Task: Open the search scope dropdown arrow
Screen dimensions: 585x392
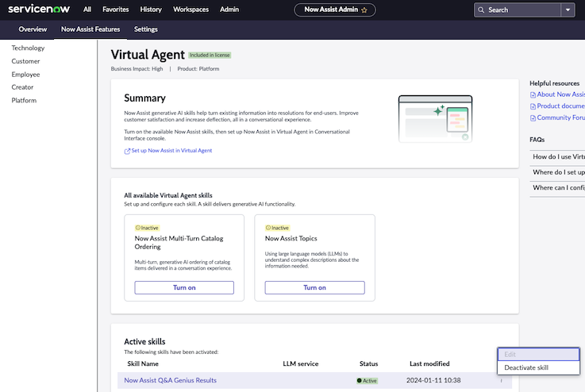Action: [x=568, y=10]
